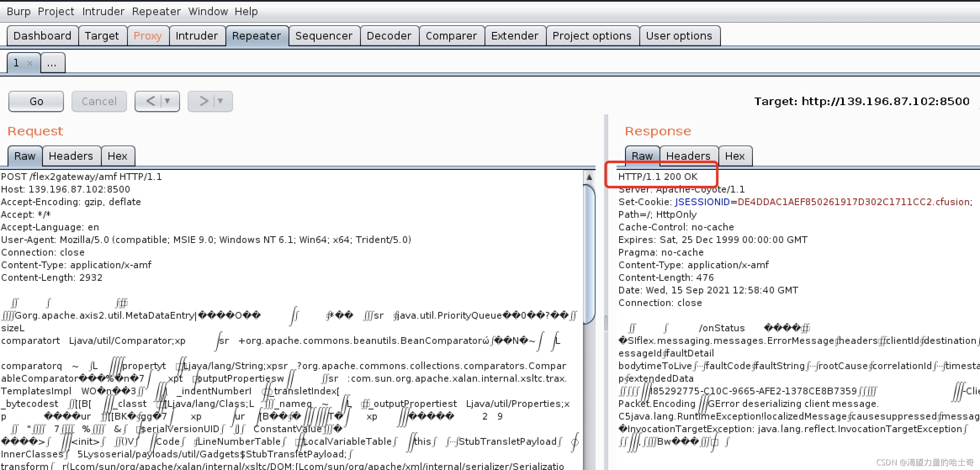Click the HTTP/1.1 200 OK status line

pyautogui.click(x=658, y=177)
